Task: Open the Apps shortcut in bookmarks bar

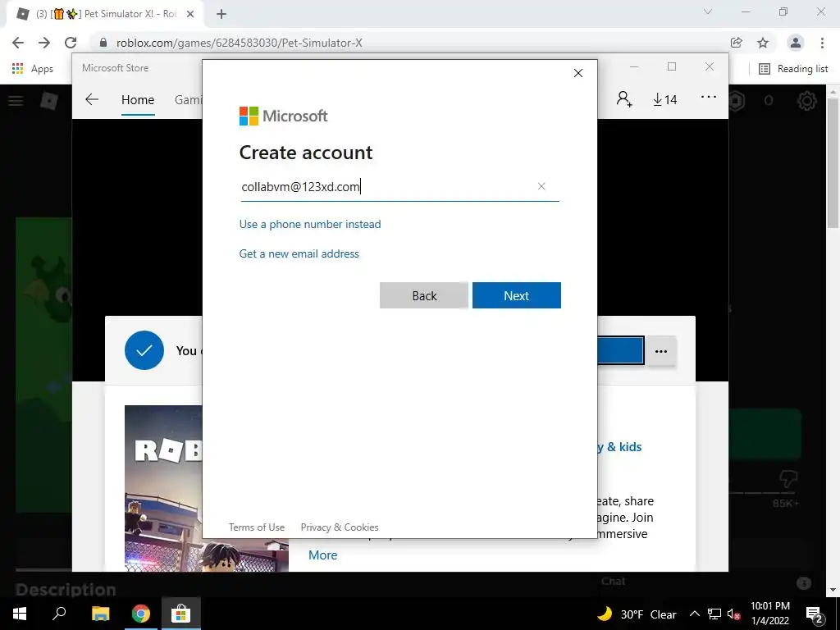Action: tap(32, 69)
